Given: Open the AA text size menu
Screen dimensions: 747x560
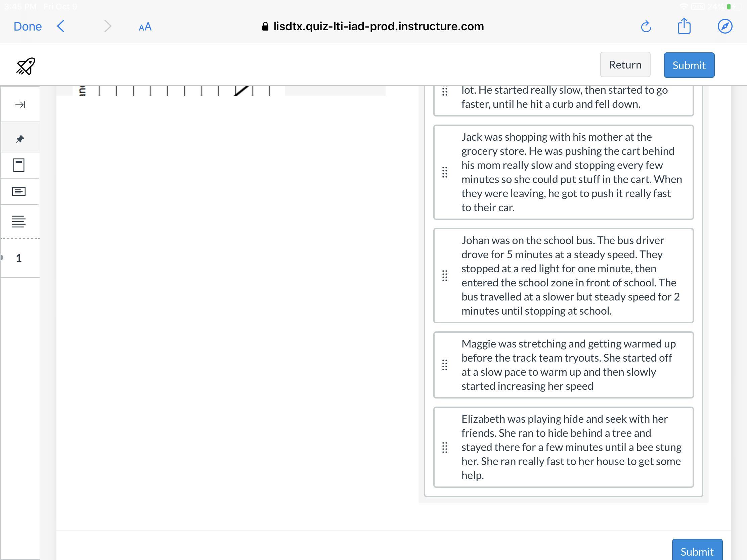Looking at the screenshot, I should click(x=145, y=27).
